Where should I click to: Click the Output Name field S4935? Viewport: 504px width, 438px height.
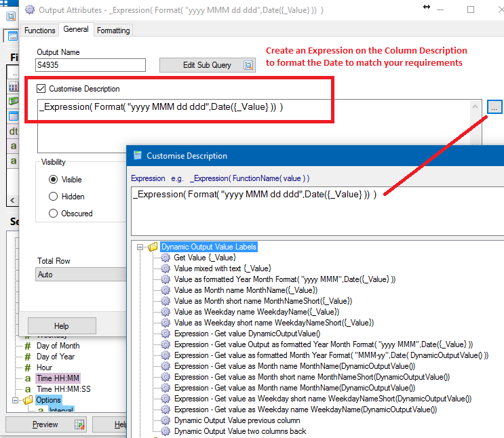coord(90,65)
